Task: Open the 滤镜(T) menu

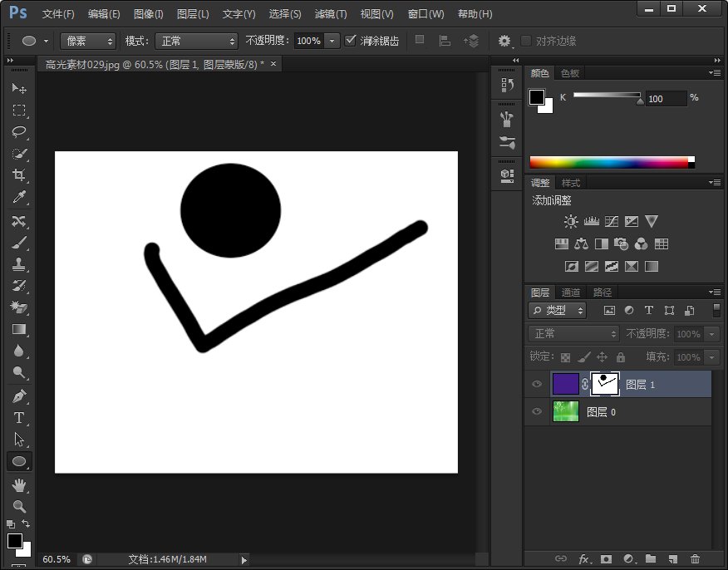Action: [331, 14]
